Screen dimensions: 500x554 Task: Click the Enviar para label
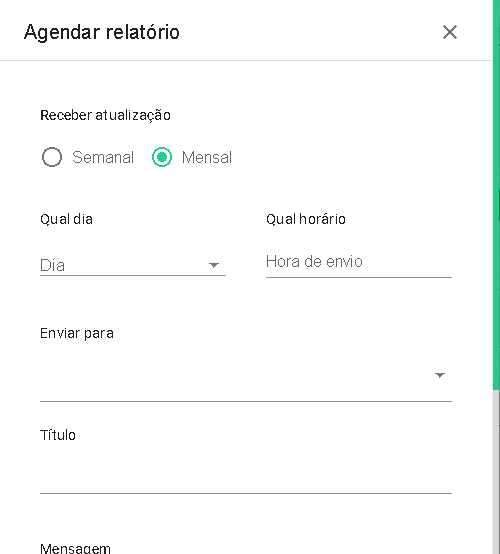click(x=77, y=334)
